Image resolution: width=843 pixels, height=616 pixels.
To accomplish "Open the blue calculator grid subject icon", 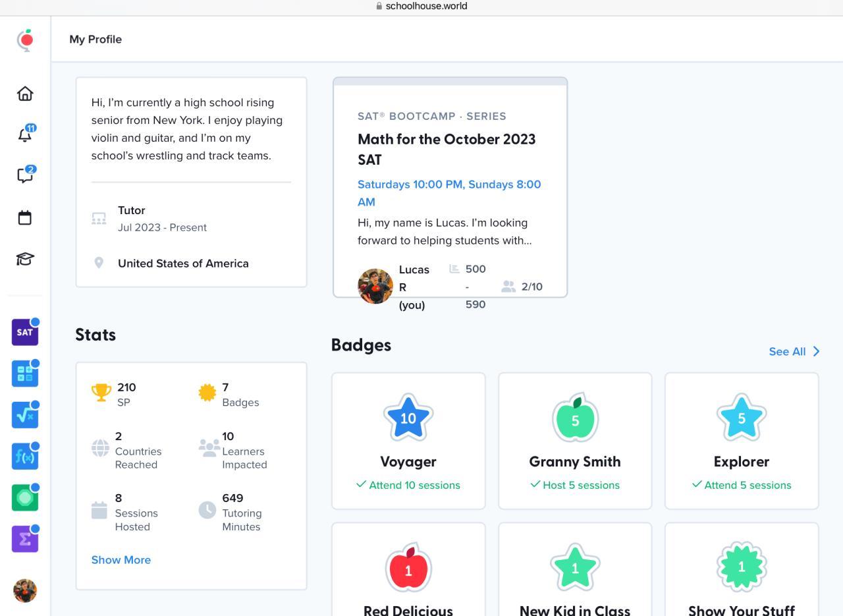I will pyautogui.click(x=25, y=374).
